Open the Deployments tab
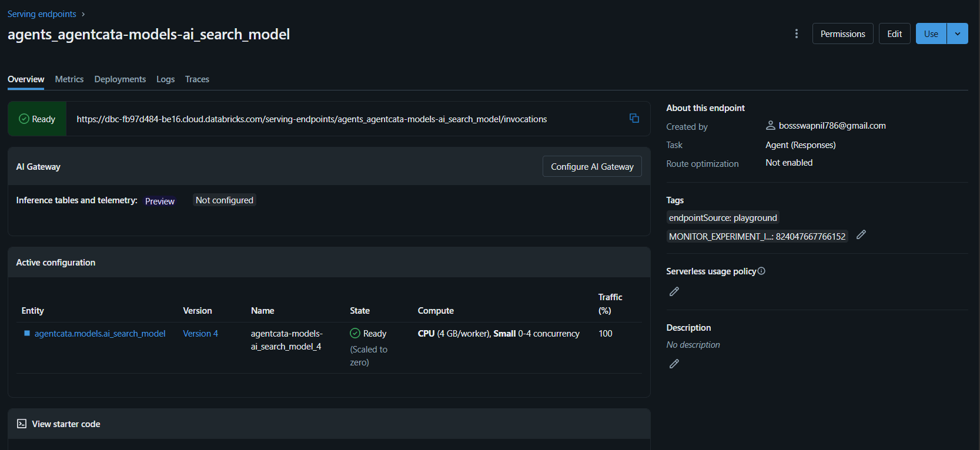980x450 pixels. click(120, 79)
